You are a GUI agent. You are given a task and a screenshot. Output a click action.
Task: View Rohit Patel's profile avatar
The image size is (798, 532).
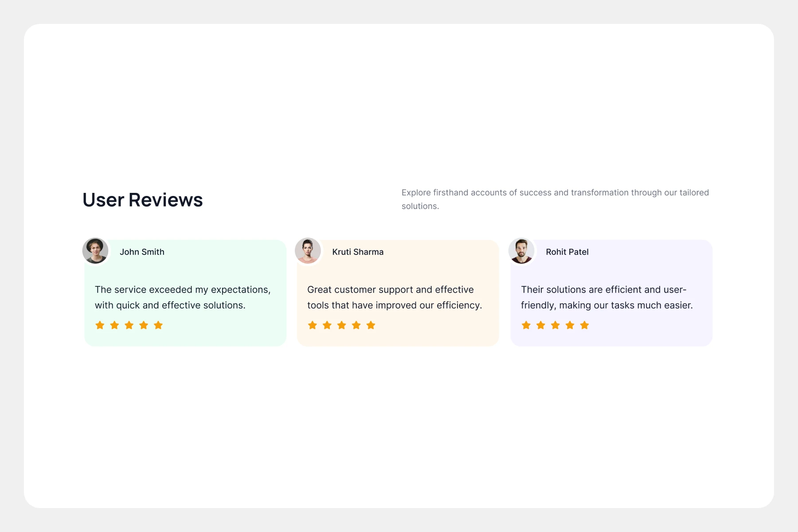(521, 250)
